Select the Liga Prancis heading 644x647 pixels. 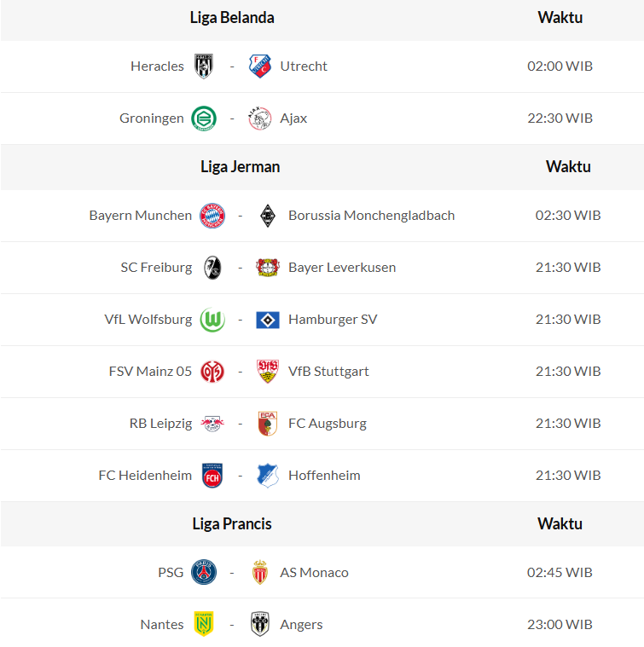tap(232, 524)
